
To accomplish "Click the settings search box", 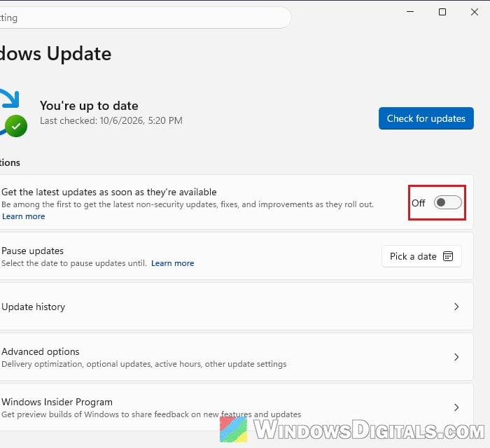I will pyautogui.click(x=145, y=17).
